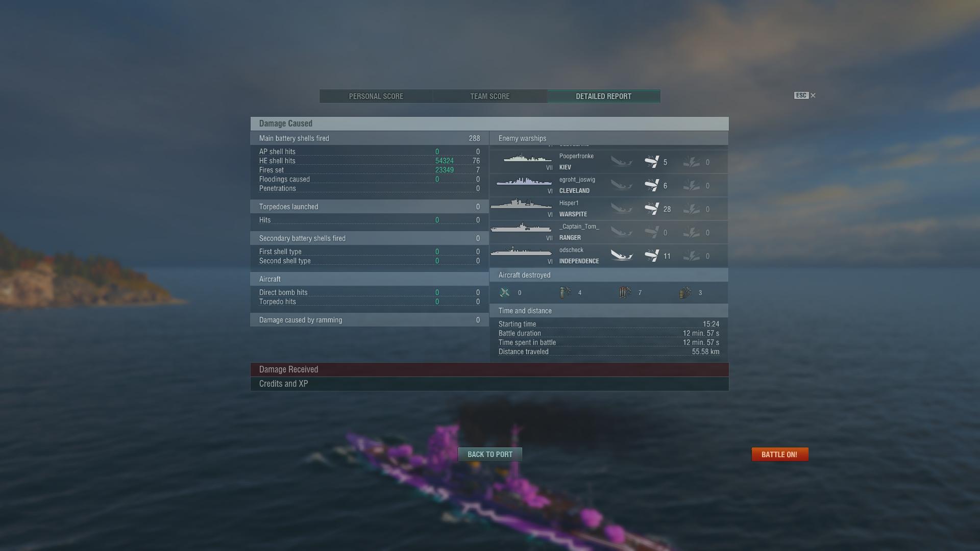Select the Detailed Report tab
980x551 pixels.
click(604, 96)
